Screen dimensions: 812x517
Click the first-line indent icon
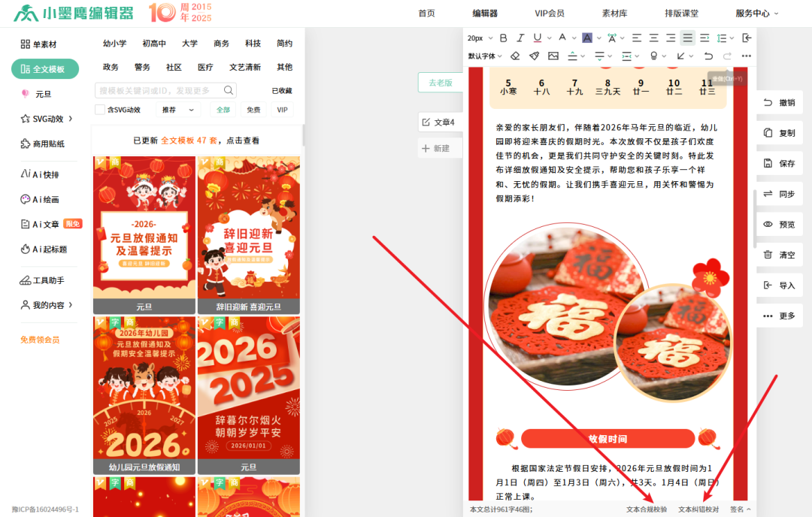[704, 38]
